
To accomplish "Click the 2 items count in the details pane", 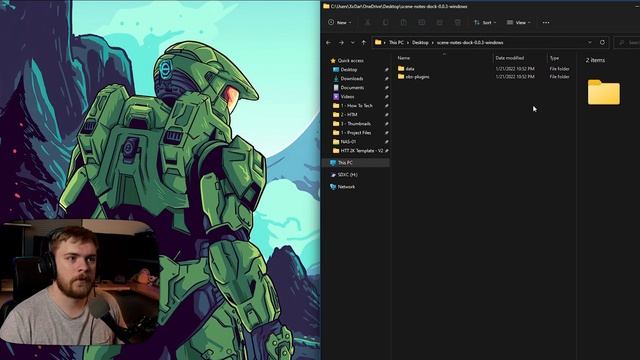I will [x=595, y=60].
